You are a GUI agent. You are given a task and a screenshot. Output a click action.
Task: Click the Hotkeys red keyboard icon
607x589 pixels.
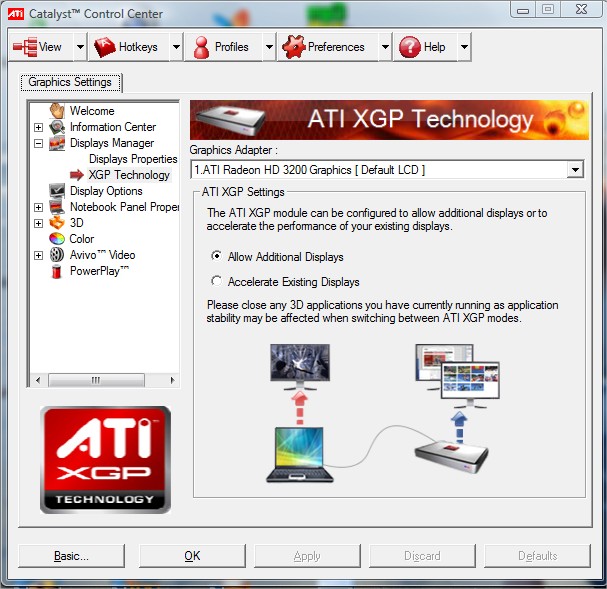coord(105,47)
